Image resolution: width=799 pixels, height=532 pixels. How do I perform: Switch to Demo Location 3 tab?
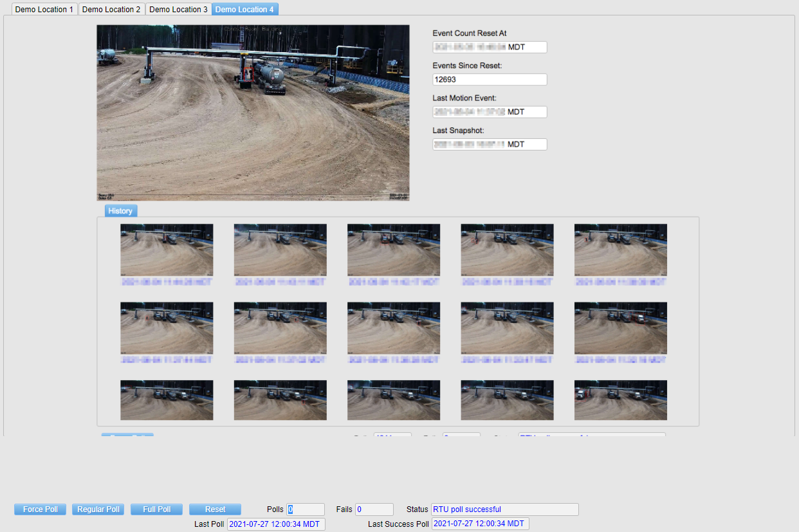click(x=178, y=10)
